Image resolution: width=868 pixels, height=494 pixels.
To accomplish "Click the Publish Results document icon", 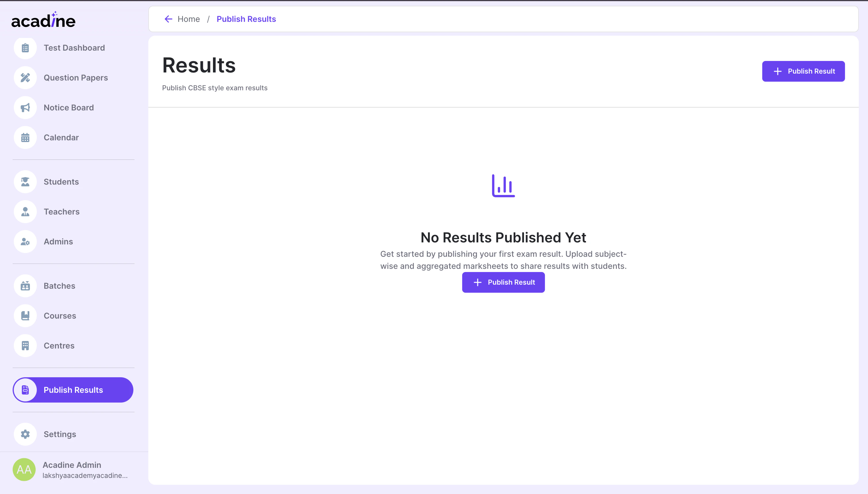I will (x=25, y=390).
